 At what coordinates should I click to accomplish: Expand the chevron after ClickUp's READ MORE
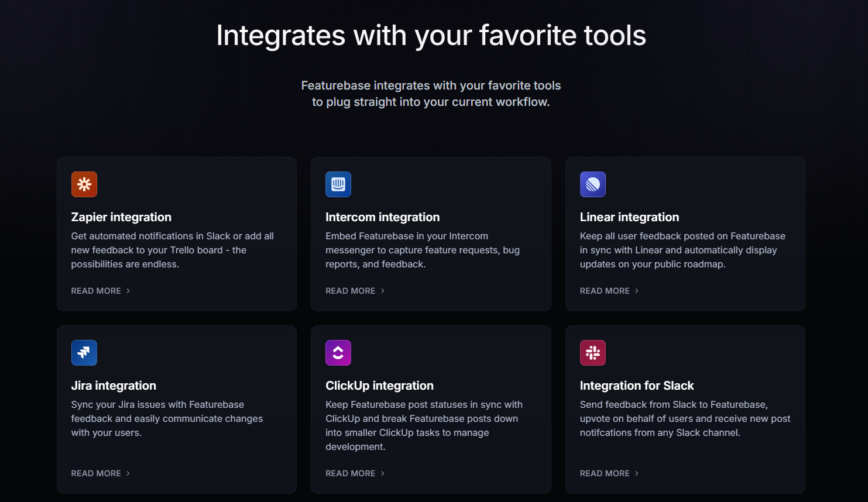point(382,473)
